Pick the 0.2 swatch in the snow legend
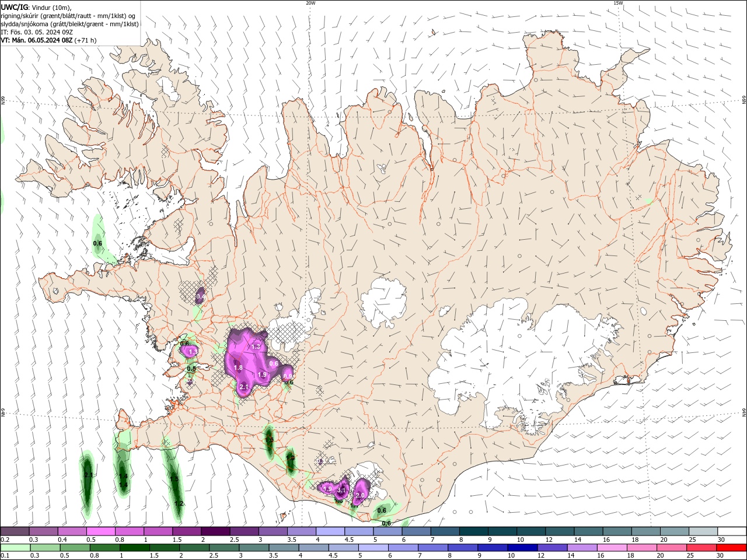Screen dimensions: 747x560 point(15,531)
